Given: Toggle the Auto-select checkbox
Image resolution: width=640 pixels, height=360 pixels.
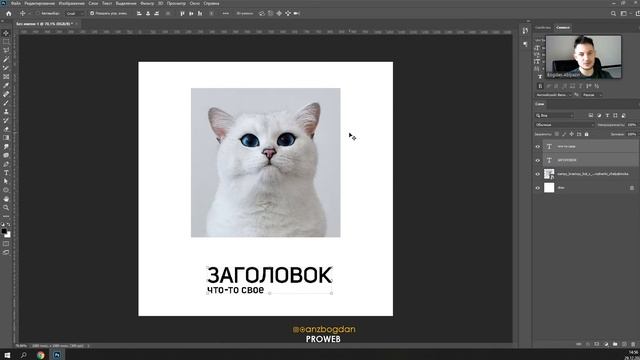Looking at the screenshot, I should [38, 13].
